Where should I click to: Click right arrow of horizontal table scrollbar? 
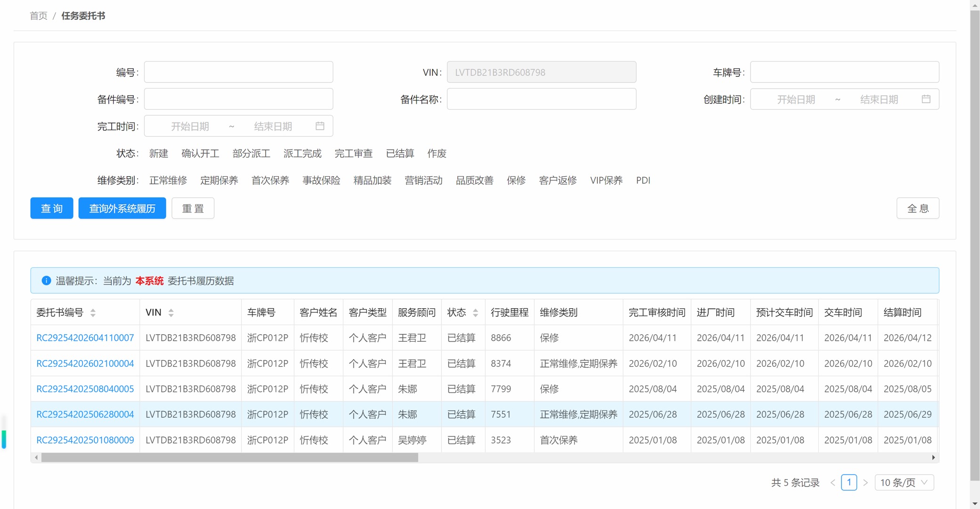tap(933, 457)
